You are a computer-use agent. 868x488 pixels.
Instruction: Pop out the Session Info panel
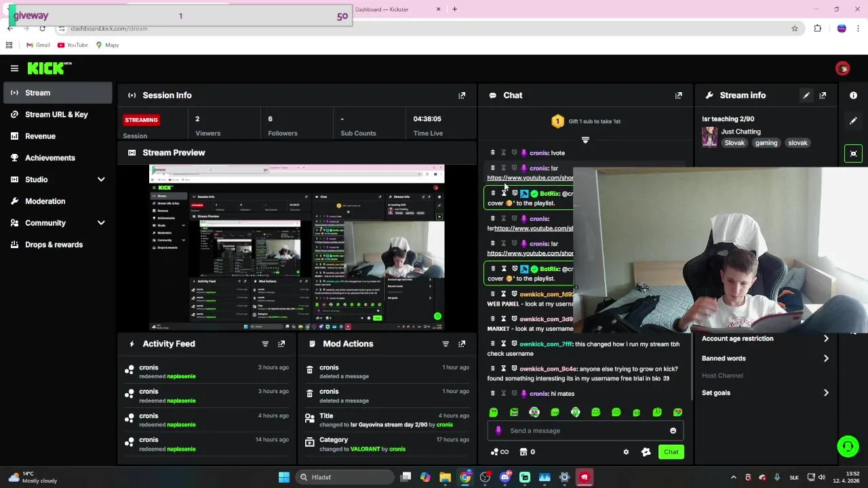(x=462, y=96)
